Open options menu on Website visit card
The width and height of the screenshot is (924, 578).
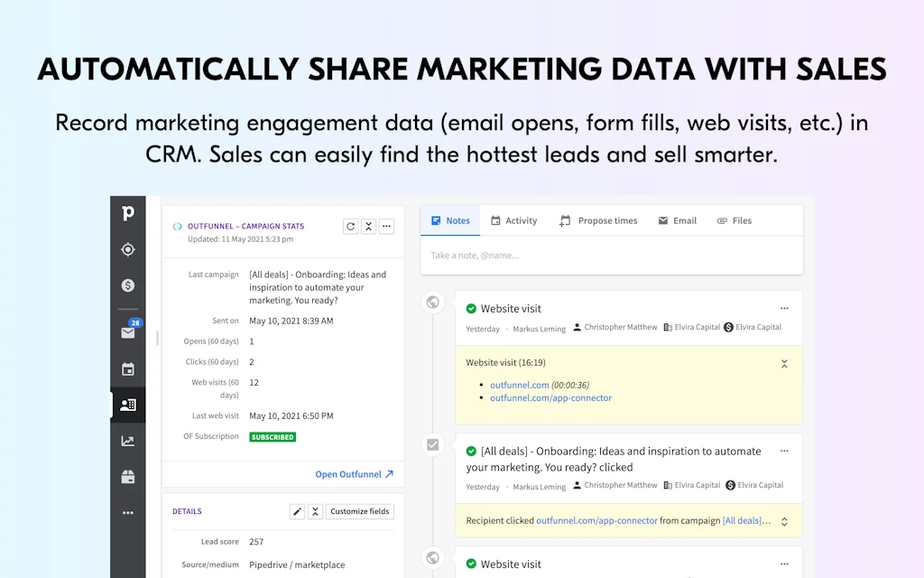click(784, 308)
